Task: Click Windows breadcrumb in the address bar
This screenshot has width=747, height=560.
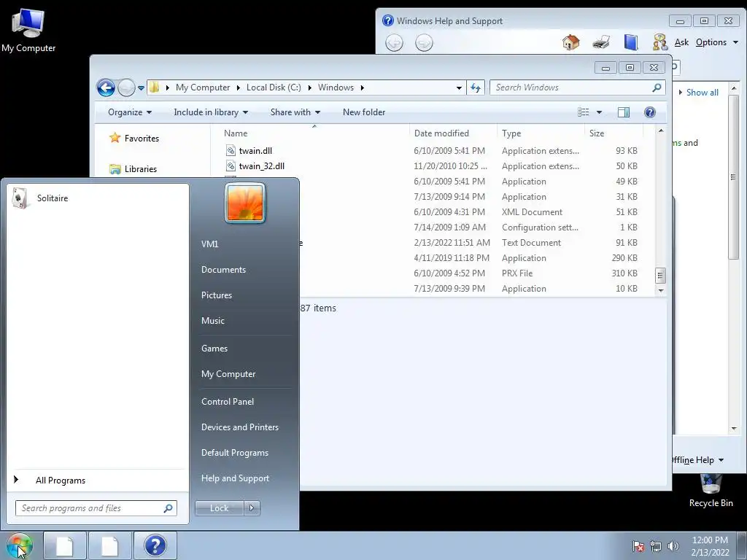Action: (x=336, y=87)
